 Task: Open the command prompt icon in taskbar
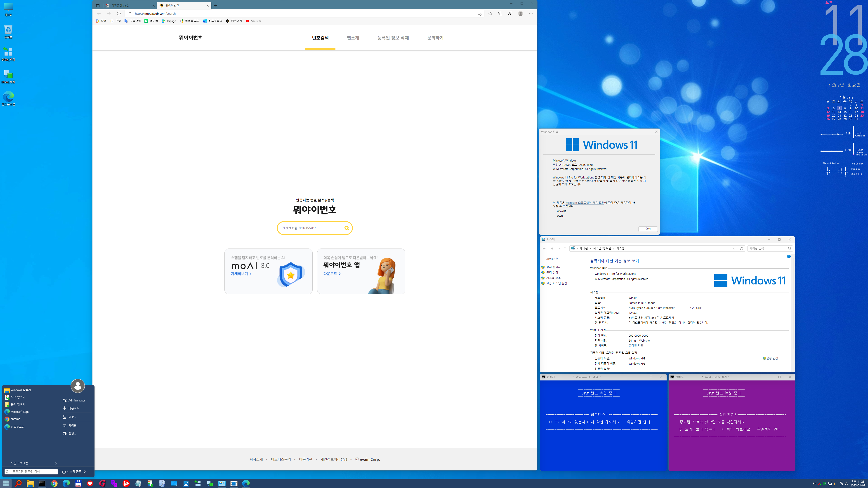(42, 483)
